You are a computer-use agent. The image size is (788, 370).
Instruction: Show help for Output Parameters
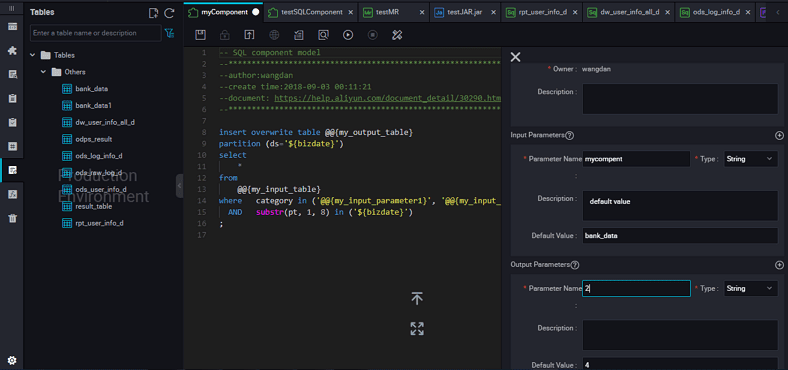coord(575,264)
